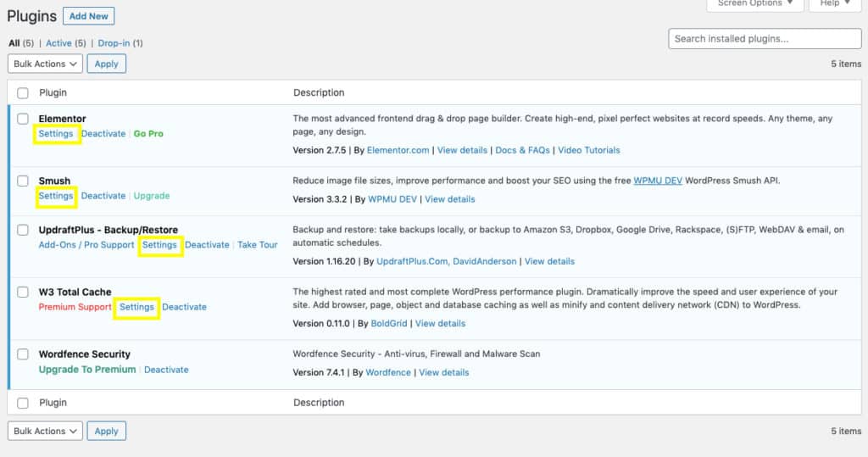Viewport: 868px width, 457px height.
Task: Focus the Search installed plugins field
Action: click(x=765, y=39)
